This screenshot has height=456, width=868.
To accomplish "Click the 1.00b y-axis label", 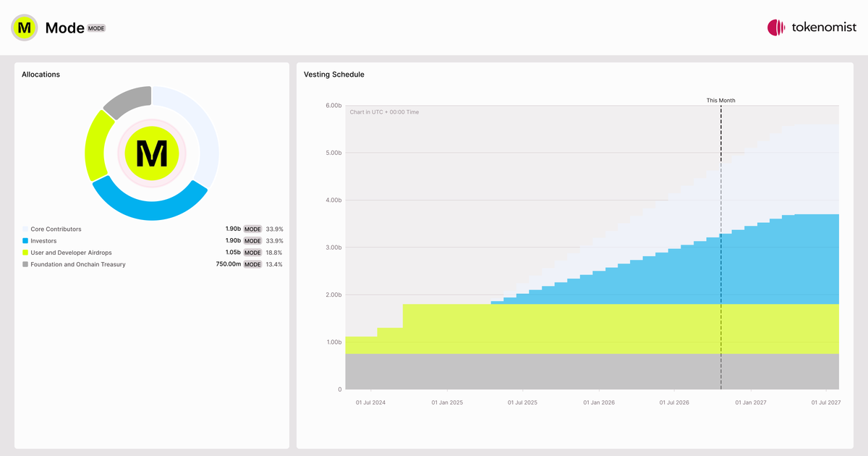I will pos(333,342).
